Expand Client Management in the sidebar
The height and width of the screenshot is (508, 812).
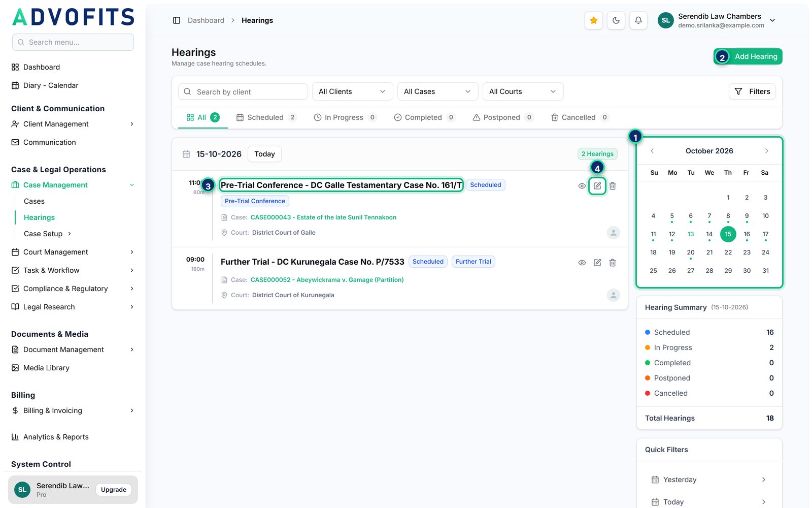pos(73,124)
